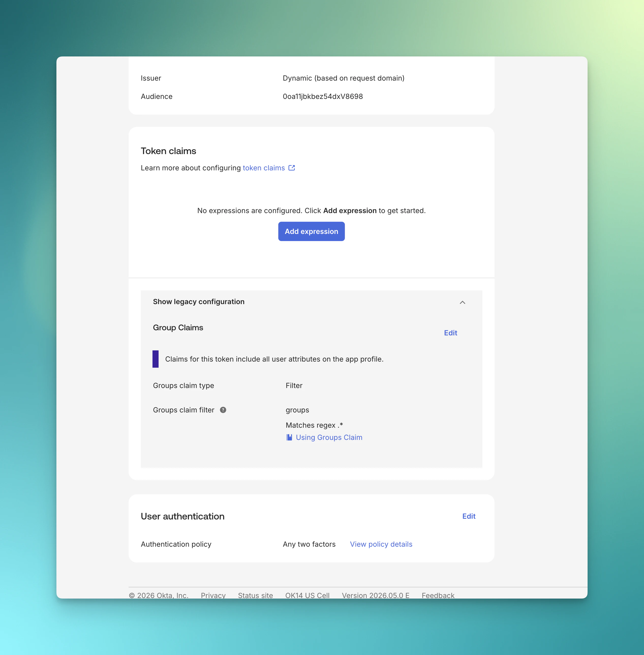Click the Issuer value Dynamic (based on request domain)
Image resolution: width=644 pixels, height=655 pixels.
(x=343, y=78)
